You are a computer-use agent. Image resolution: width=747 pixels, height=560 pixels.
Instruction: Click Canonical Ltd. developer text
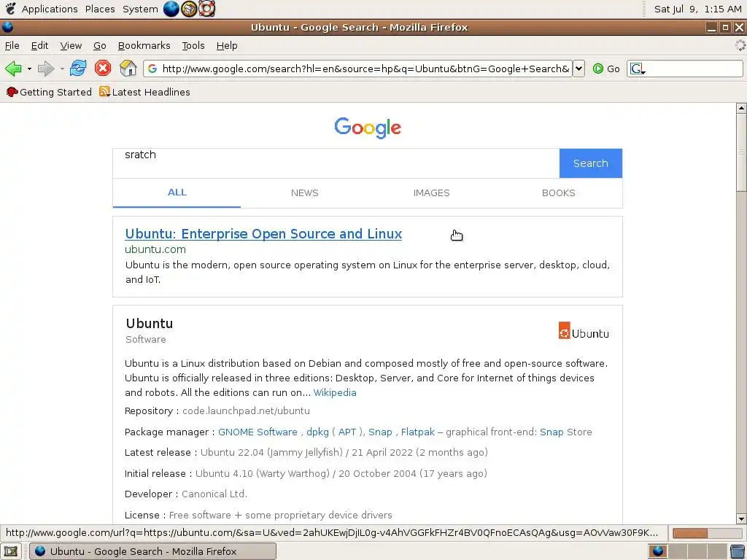pyautogui.click(x=214, y=494)
